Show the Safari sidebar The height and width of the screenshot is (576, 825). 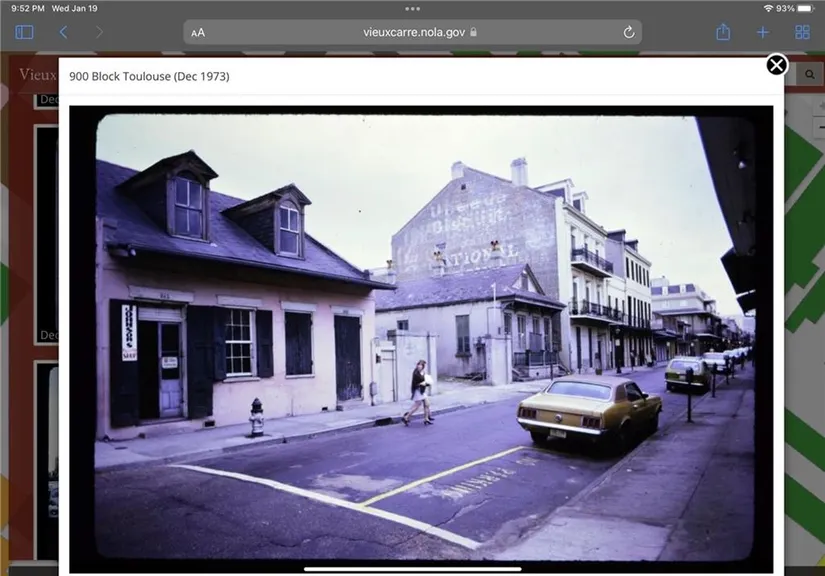(x=25, y=32)
